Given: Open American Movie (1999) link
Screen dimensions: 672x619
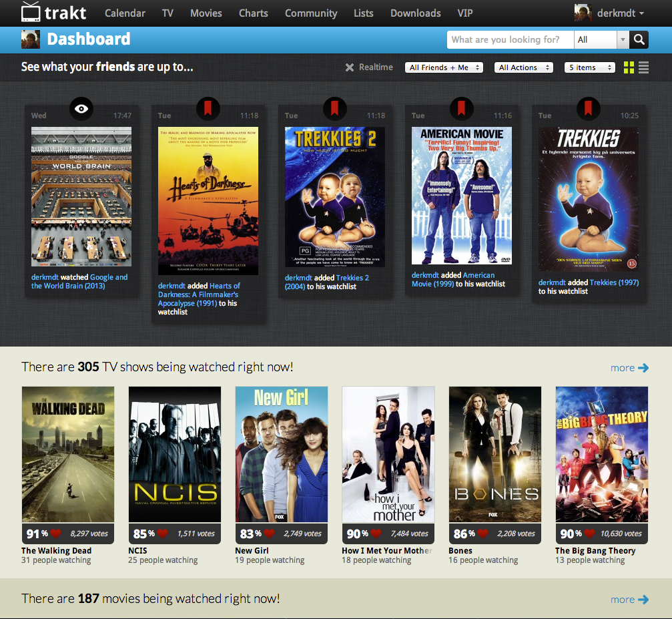Looking at the screenshot, I should 453,279.
